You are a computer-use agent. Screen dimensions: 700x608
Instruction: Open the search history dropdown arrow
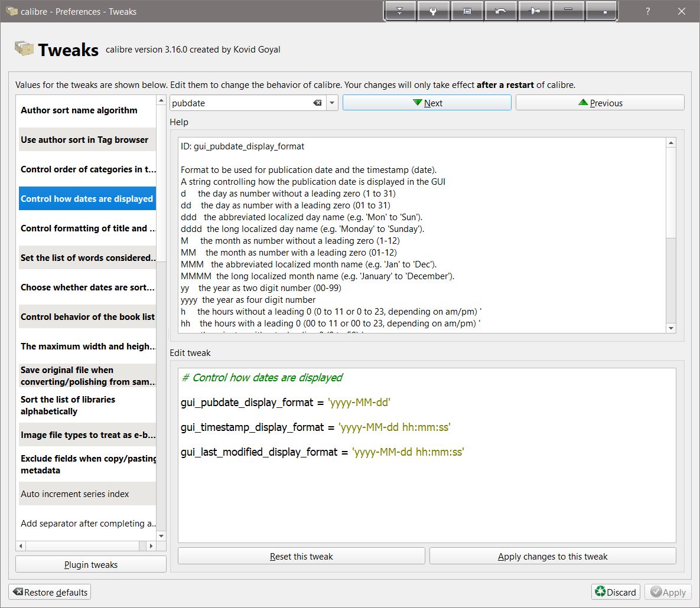pyautogui.click(x=332, y=103)
